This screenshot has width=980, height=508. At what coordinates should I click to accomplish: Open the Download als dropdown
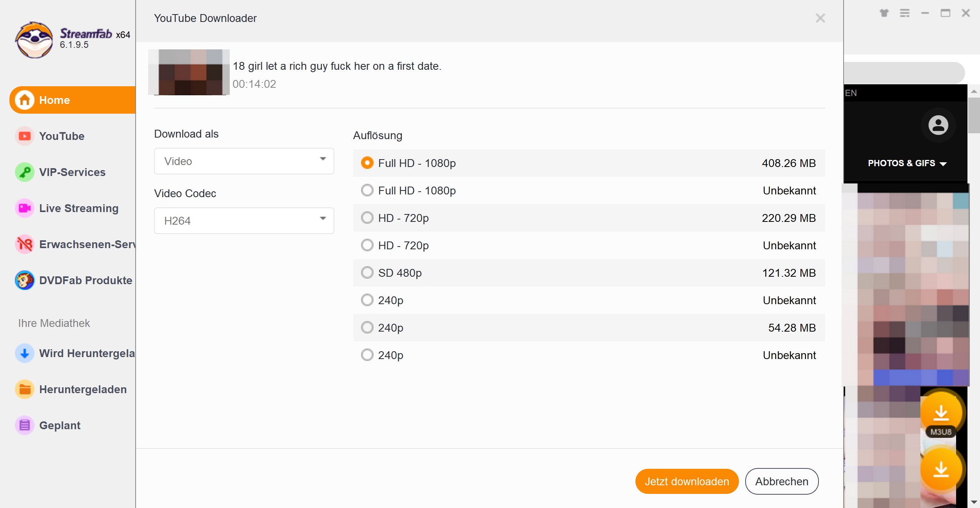(x=244, y=161)
